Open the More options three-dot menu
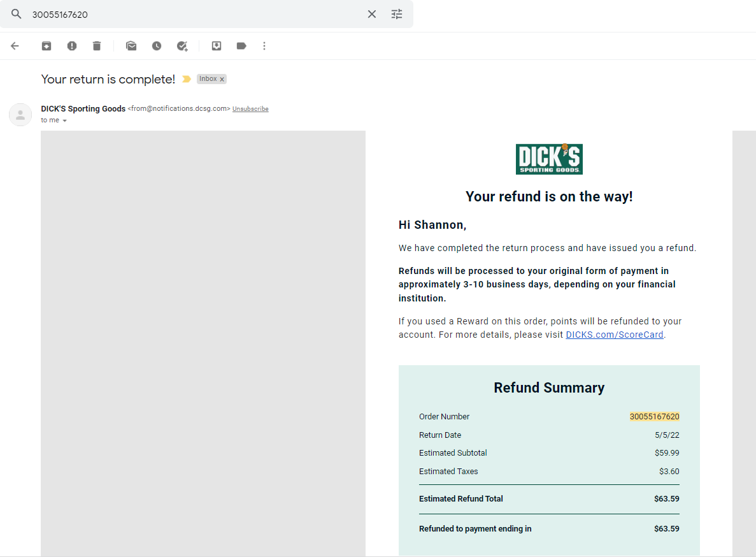 click(264, 46)
